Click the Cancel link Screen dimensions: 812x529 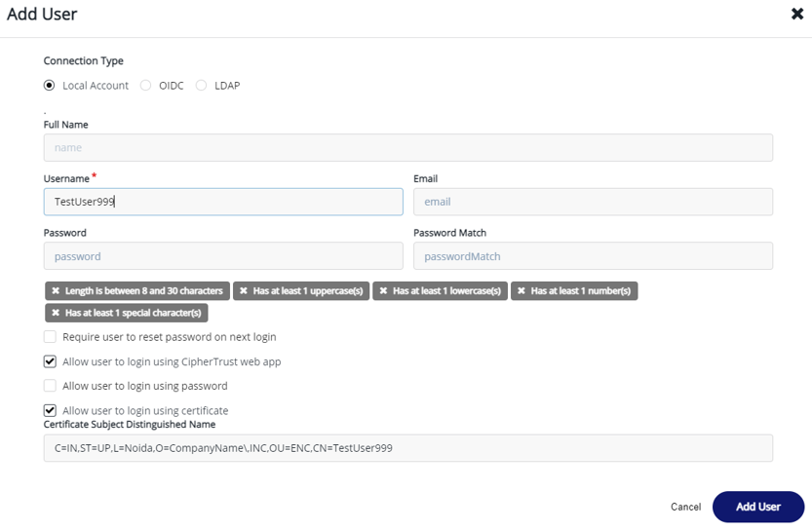click(685, 507)
